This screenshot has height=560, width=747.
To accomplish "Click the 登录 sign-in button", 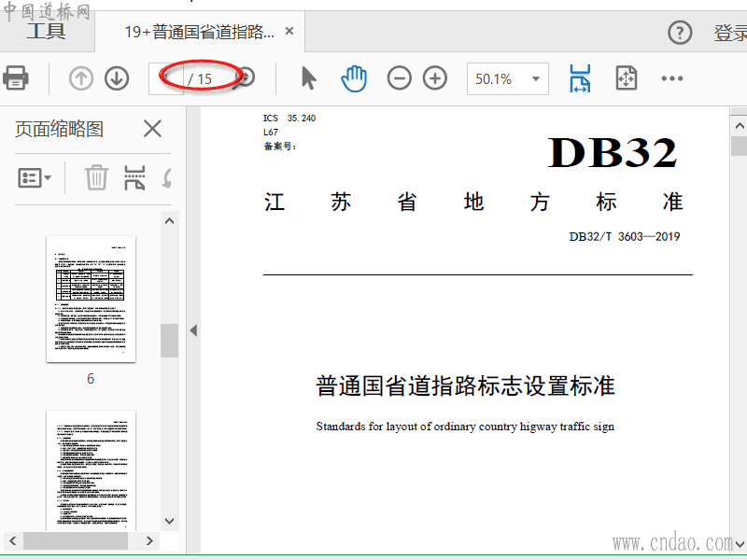I will [730, 33].
